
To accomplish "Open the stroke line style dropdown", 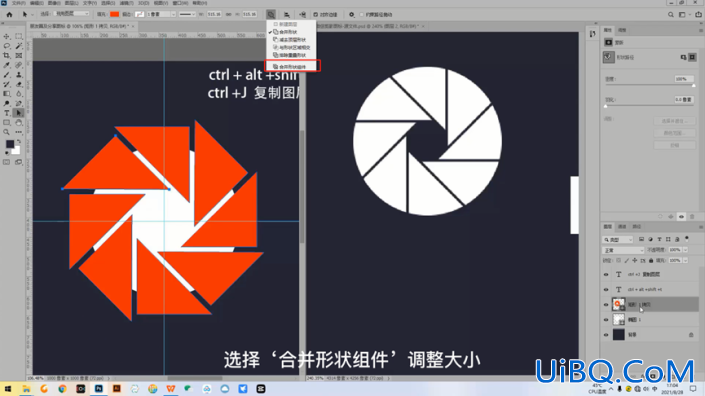I will (x=187, y=14).
